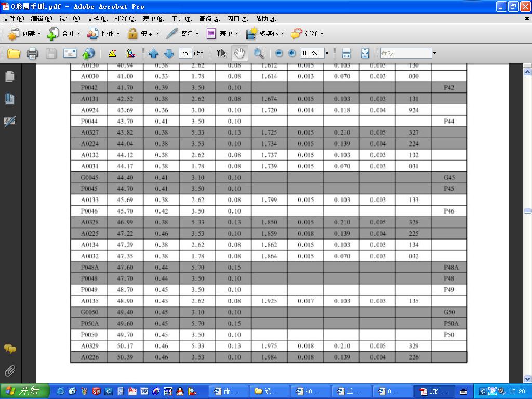
Task: Print the document with printer icon
Action: (33, 54)
